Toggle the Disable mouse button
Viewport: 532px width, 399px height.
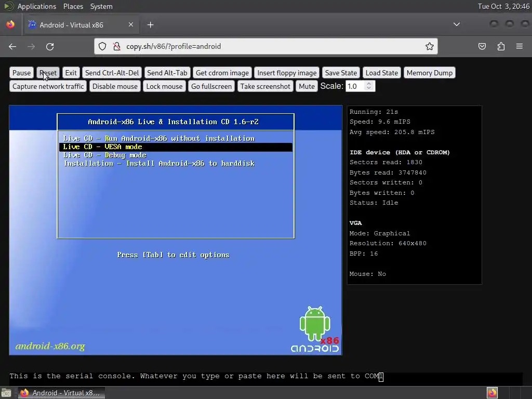click(115, 86)
